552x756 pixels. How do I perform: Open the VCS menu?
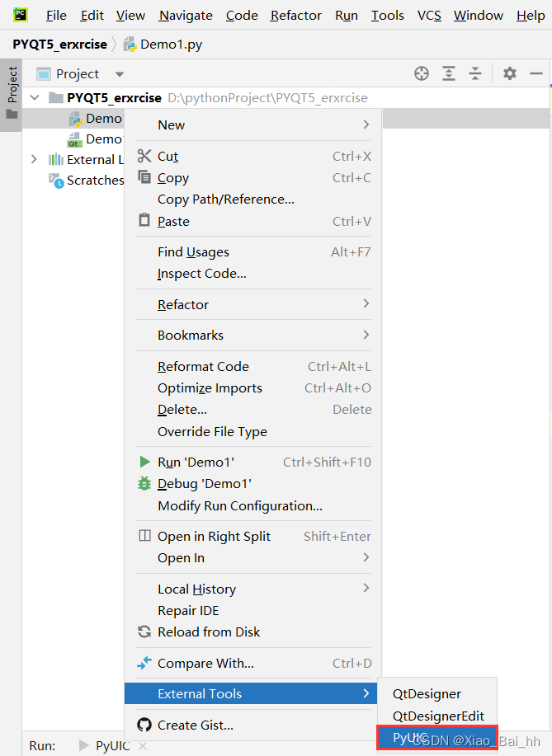pos(429,16)
